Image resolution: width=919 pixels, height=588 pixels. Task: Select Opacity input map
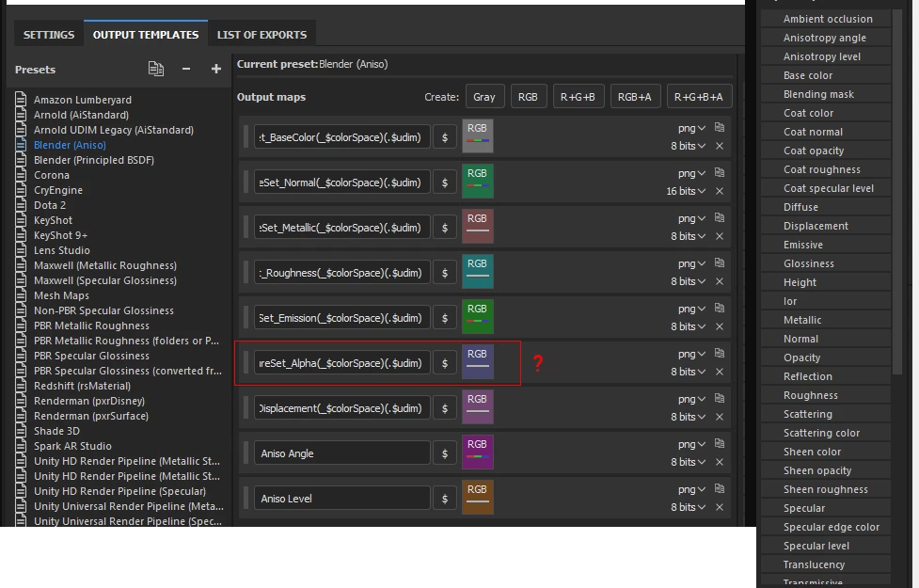(826, 358)
